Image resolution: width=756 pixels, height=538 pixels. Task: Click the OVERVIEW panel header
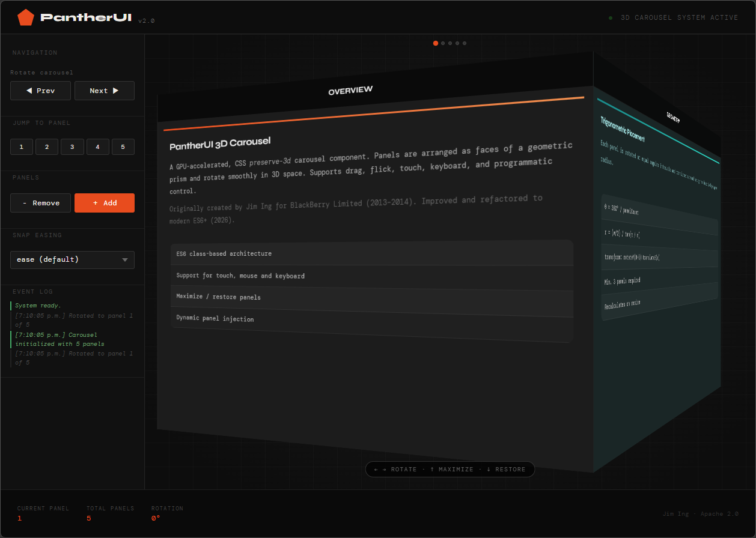coord(349,90)
